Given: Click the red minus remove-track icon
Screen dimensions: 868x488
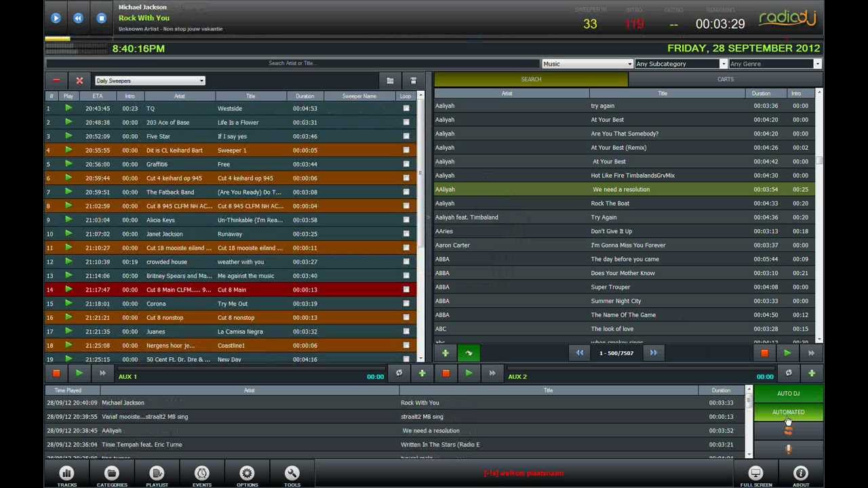Looking at the screenshot, I should click(x=56, y=81).
